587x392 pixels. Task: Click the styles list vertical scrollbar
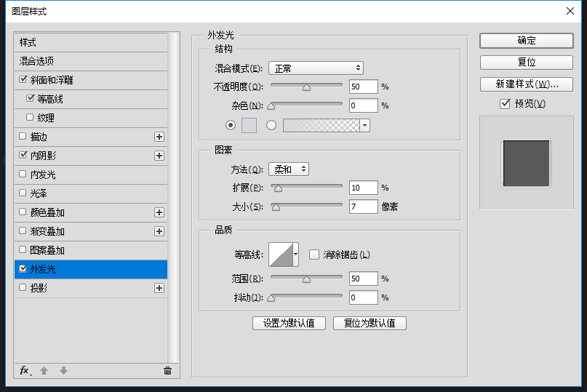172,198
